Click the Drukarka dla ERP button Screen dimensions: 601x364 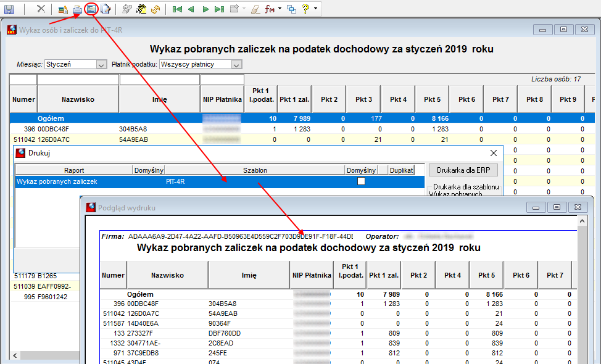[x=463, y=170]
